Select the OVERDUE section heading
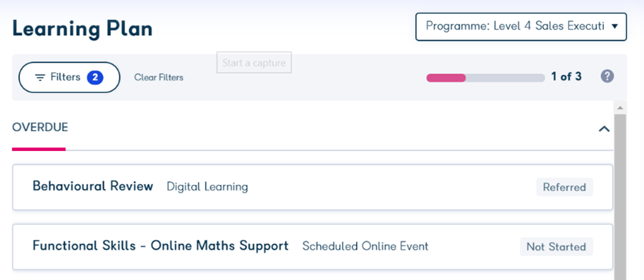Screen dimensions: 644x280 point(40,127)
